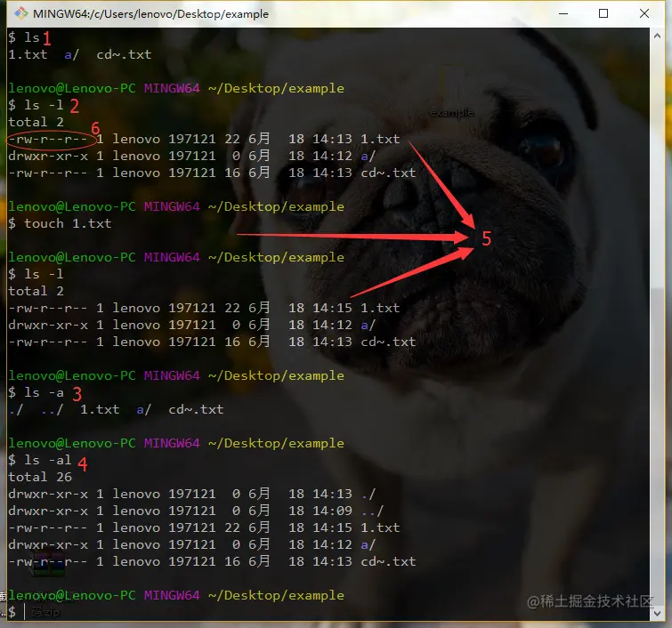Click the empty '$' prompt at the bottom
Image resolution: width=672 pixels, height=628 pixels.
coord(12,613)
